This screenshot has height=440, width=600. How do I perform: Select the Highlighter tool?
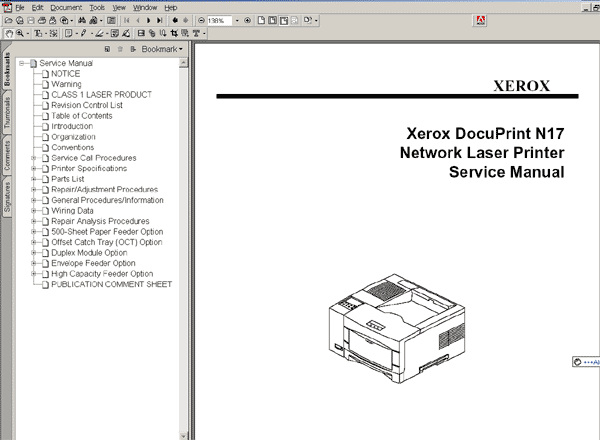pyautogui.click(x=99, y=34)
